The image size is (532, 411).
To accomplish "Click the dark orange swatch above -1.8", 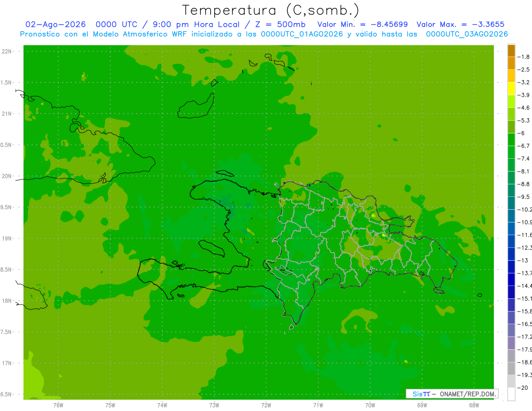I will pos(511,51).
